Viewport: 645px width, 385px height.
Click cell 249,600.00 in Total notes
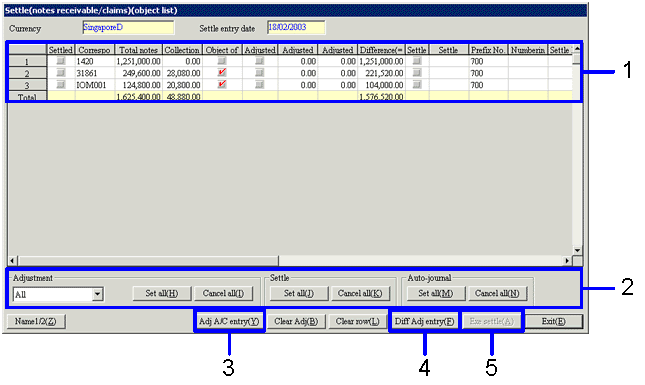(139, 73)
